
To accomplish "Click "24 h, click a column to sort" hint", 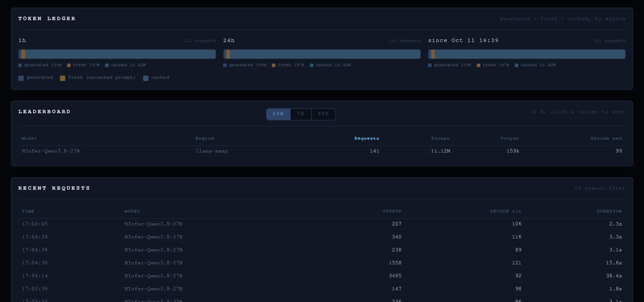I will 578,112.
